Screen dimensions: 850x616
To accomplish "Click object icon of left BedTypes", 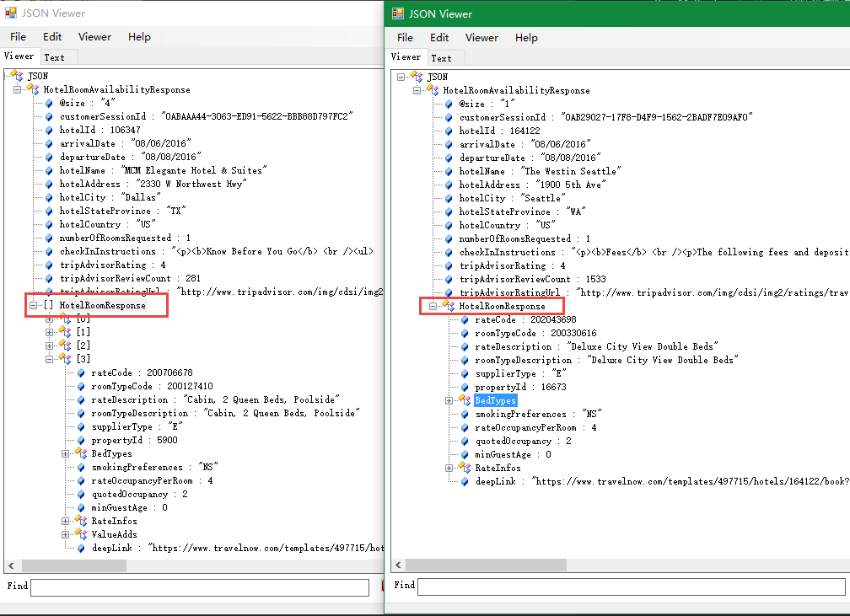I will pyautogui.click(x=81, y=453).
